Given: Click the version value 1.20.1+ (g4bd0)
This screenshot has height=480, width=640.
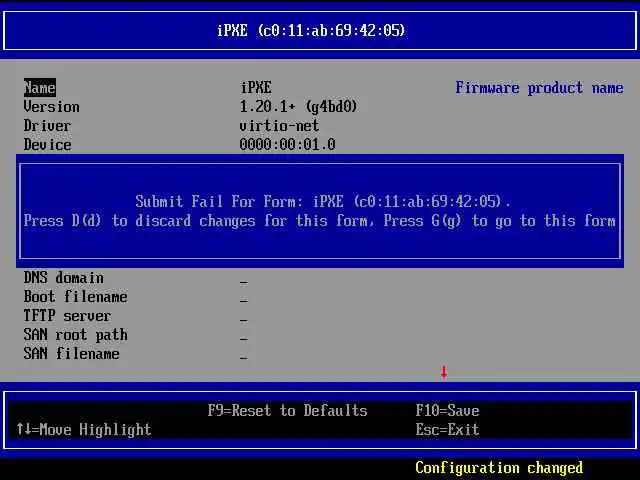Looking at the screenshot, I should [x=298, y=107].
